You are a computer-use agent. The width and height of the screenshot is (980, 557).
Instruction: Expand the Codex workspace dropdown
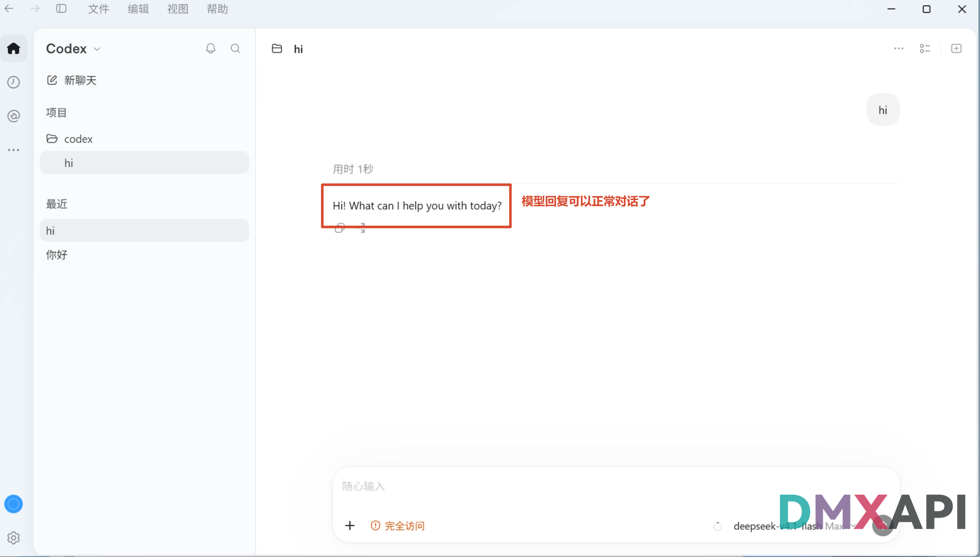(73, 48)
